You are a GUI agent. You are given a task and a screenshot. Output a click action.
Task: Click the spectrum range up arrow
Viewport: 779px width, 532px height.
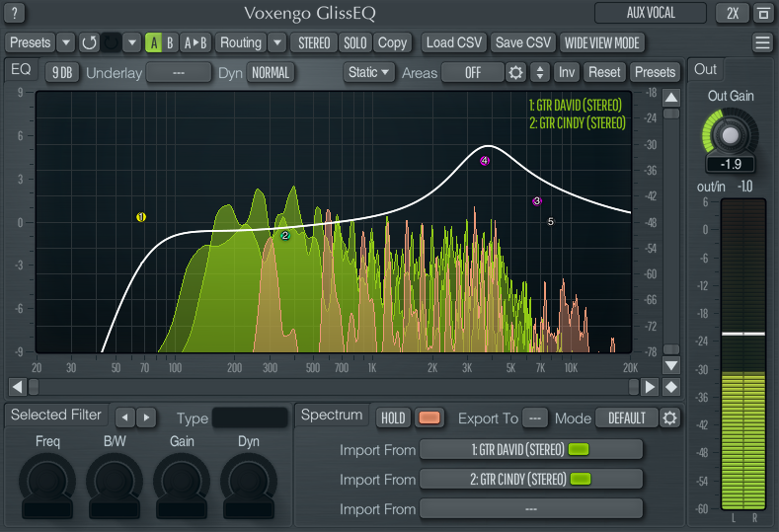pyautogui.click(x=671, y=98)
